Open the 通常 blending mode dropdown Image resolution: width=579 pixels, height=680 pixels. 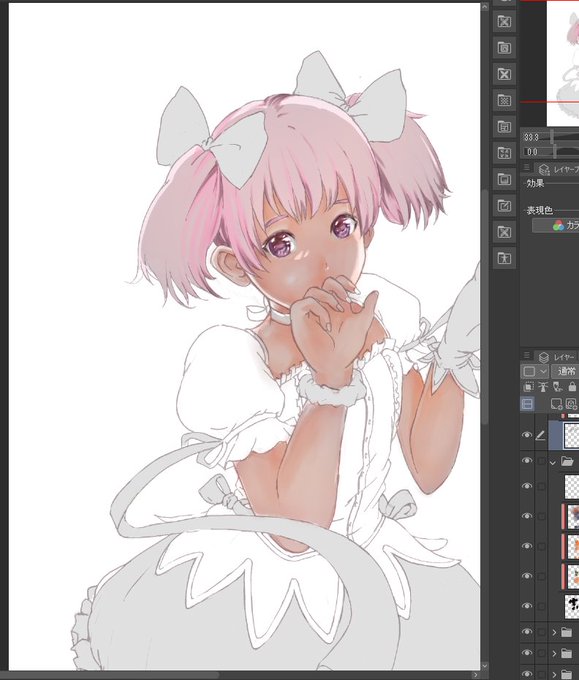pyautogui.click(x=565, y=371)
